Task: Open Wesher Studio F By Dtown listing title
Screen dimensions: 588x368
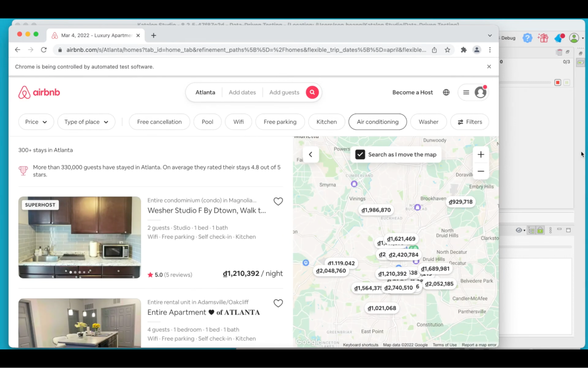Action: (x=206, y=210)
